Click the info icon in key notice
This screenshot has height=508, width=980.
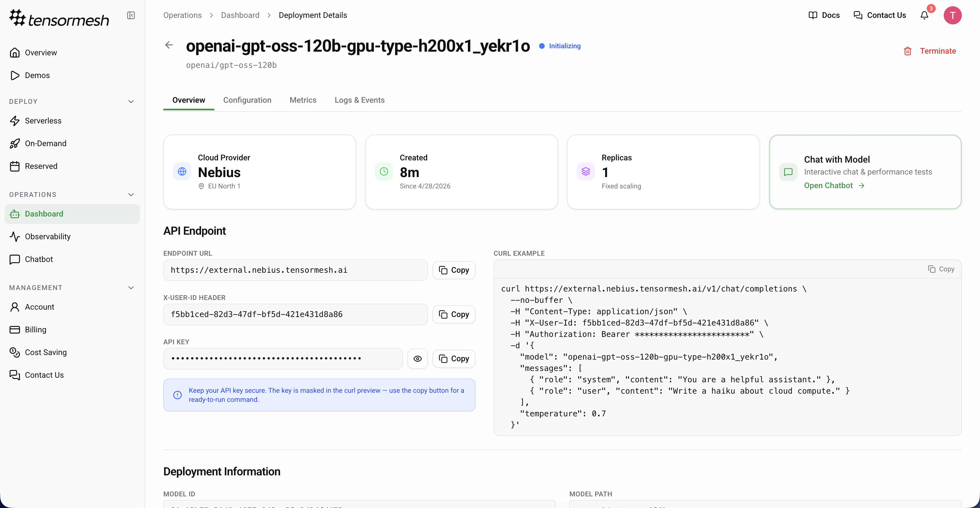click(177, 395)
